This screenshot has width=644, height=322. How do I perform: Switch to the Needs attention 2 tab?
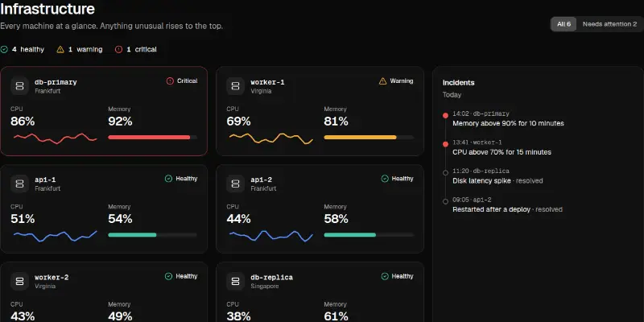pos(609,24)
